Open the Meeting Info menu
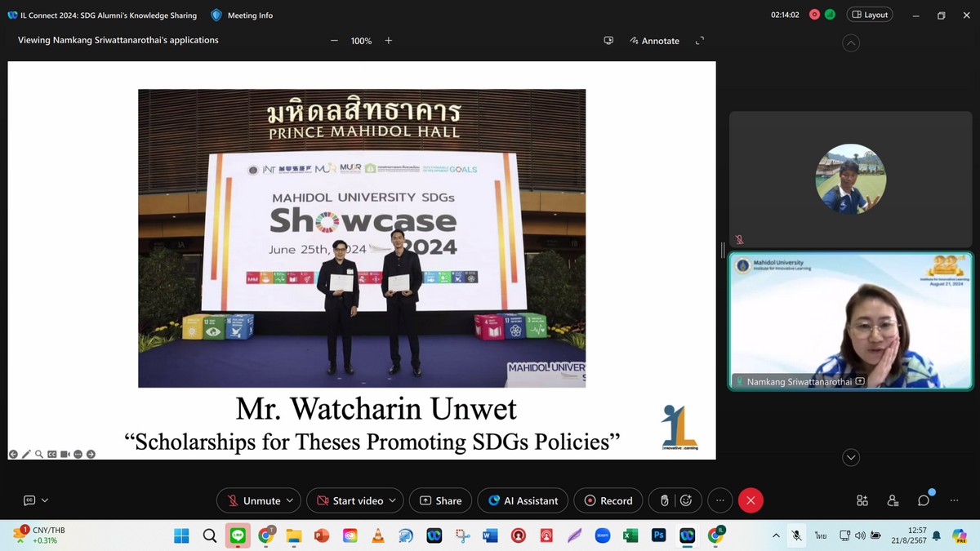Image resolution: width=980 pixels, height=551 pixels. tap(242, 16)
